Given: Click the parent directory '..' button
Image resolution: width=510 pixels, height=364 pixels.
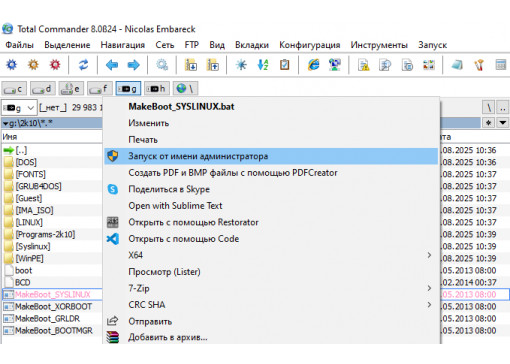Looking at the screenshot, I should pyautogui.click(x=503, y=108).
